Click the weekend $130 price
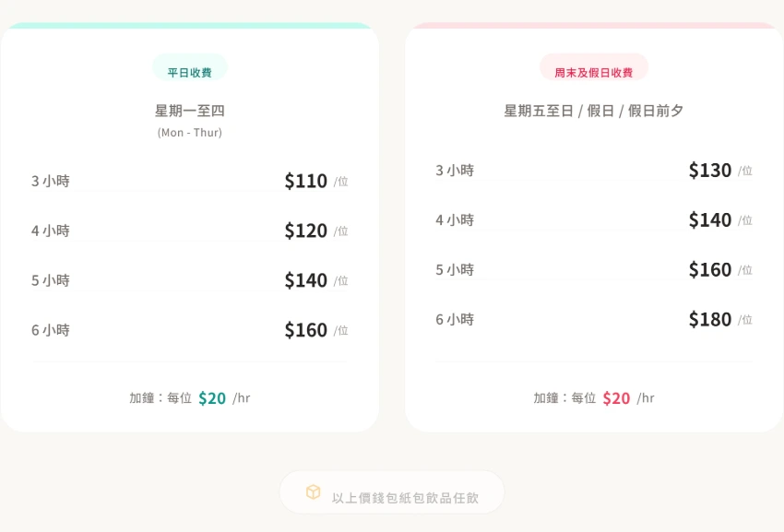784x532 pixels. coord(709,171)
